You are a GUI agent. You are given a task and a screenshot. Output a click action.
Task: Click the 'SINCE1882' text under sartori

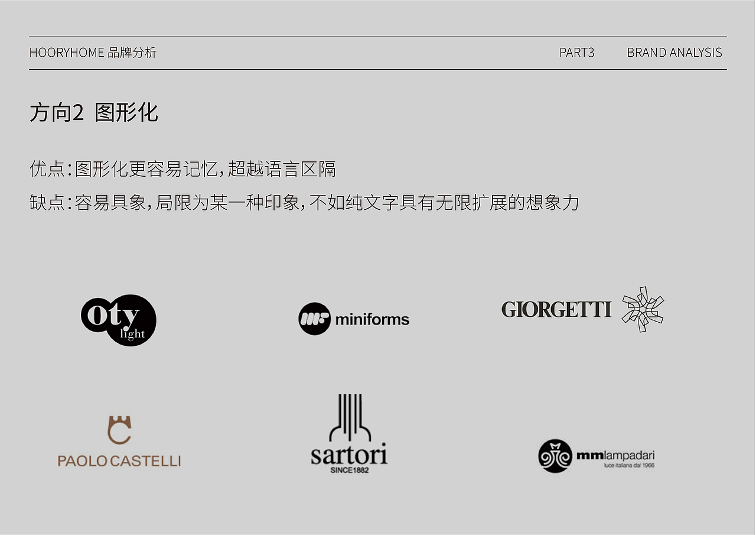(x=349, y=471)
